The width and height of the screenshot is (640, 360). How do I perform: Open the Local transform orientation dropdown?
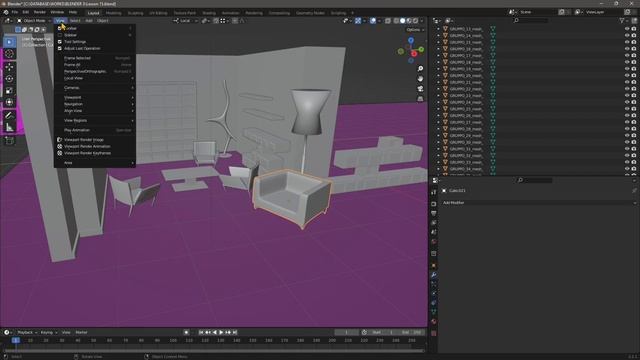(x=185, y=20)
